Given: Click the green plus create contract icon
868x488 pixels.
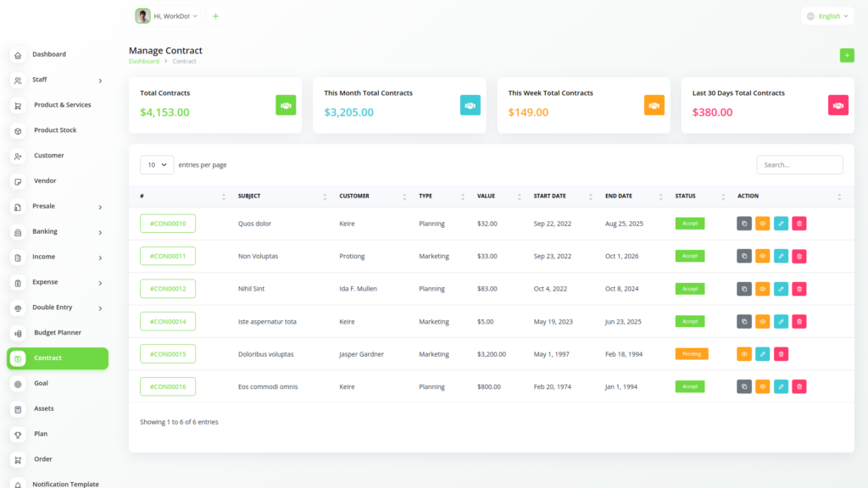Looking at the screenshot, I should click(847, 55).
